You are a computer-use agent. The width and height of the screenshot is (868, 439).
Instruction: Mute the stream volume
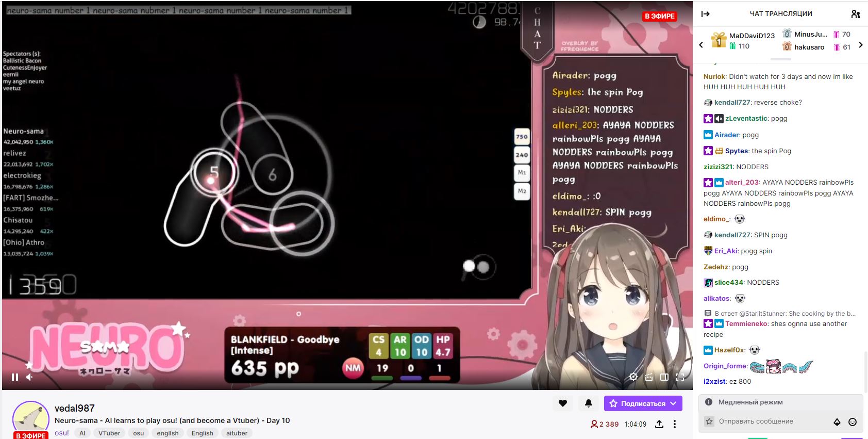pyautogui.click(x=30, y=377)
